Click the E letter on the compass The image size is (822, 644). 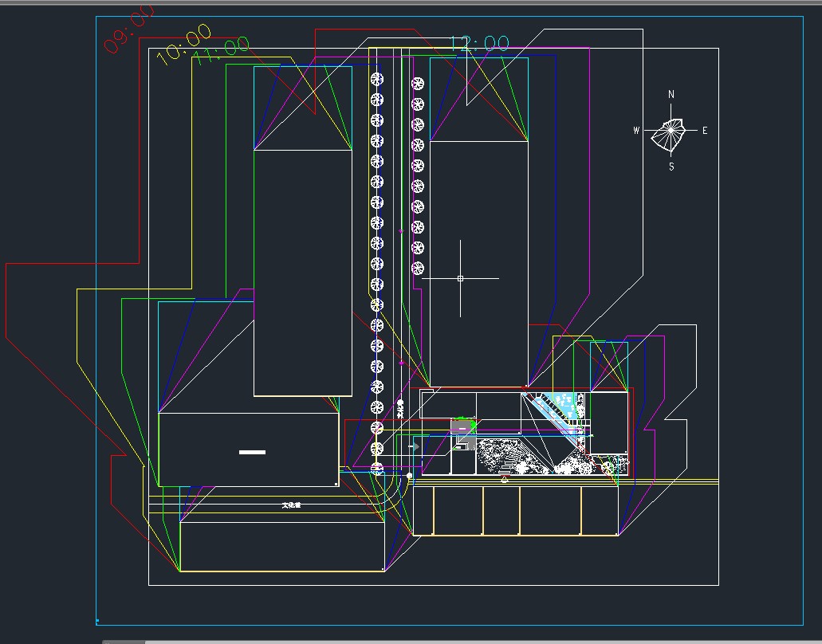(705, 131)
